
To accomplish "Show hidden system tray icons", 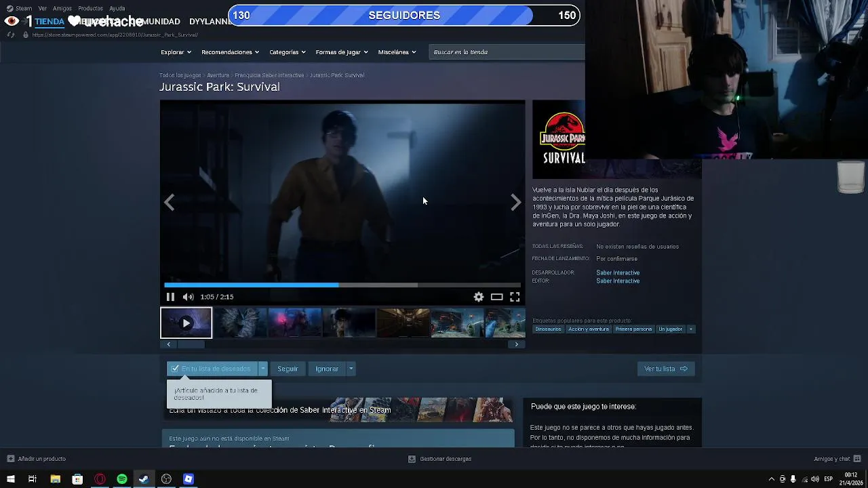I will (771, 479).
